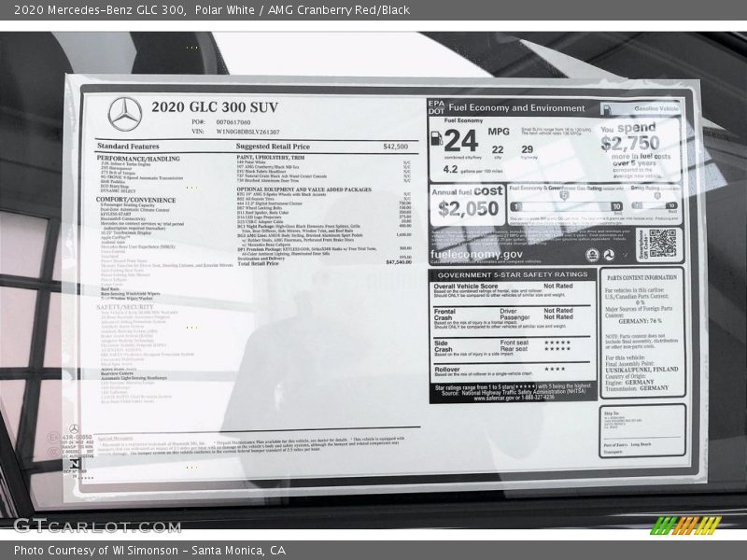Viewport: 747px width, 560px height.
Task: Click the $47,540.00 total price
Action: [399, 262]
